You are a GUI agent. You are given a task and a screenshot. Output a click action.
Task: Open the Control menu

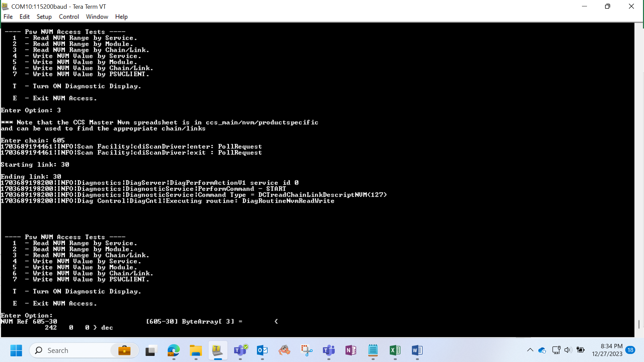[x=69, y=16]
